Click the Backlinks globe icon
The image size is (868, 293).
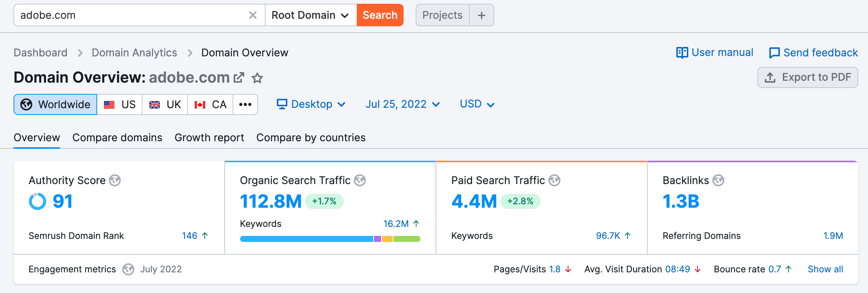click(x=718, y=180)
